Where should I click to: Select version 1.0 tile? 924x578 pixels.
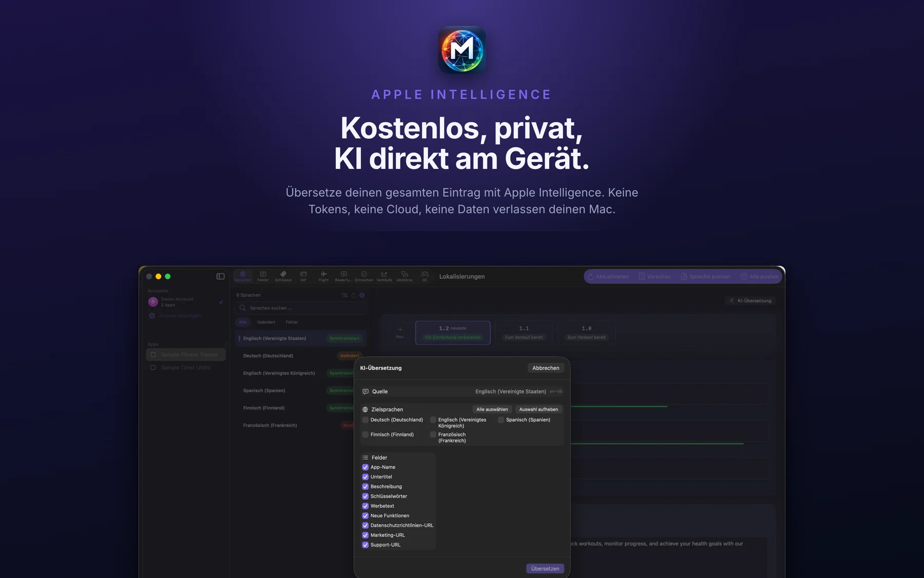pyautogui.click(x=586, y=332)
